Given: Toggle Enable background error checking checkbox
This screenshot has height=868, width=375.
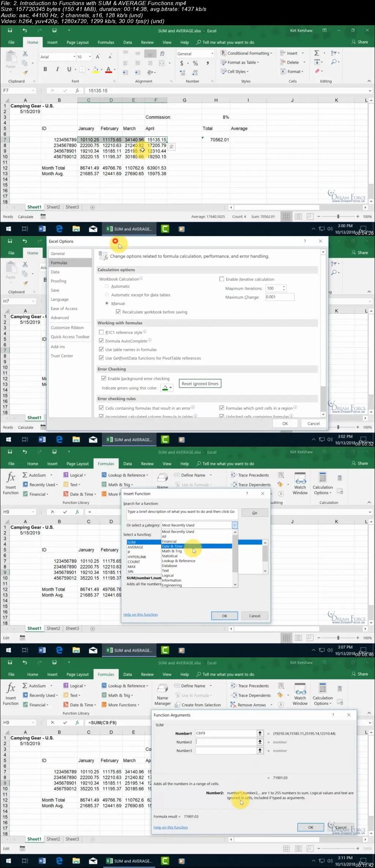Looking at the screenshot, I should tap(104, 378).
